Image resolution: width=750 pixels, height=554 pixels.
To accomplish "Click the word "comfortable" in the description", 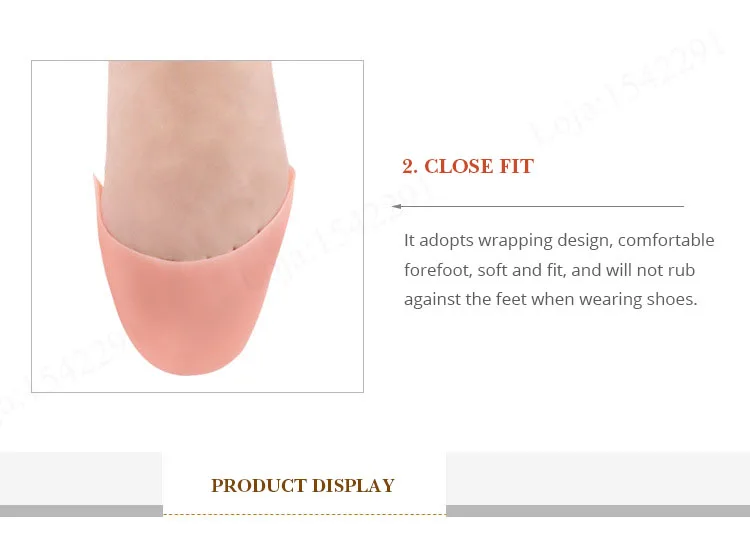I will 666,240.
